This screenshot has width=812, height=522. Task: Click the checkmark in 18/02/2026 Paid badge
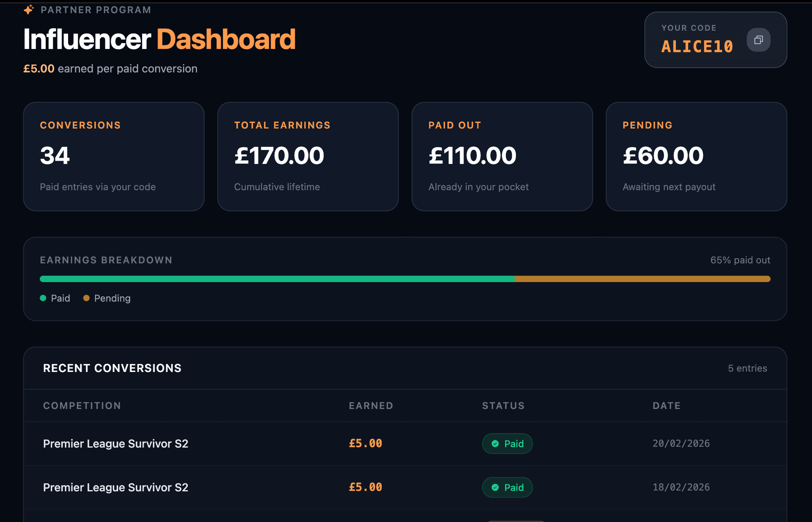tap(495, 487)
